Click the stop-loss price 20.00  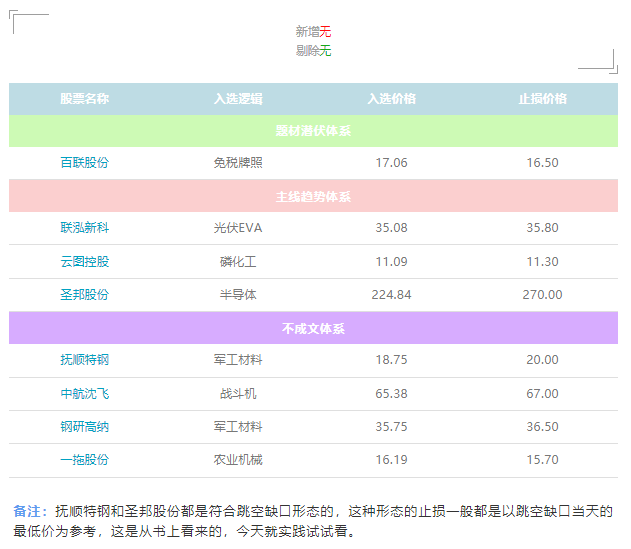542,359
